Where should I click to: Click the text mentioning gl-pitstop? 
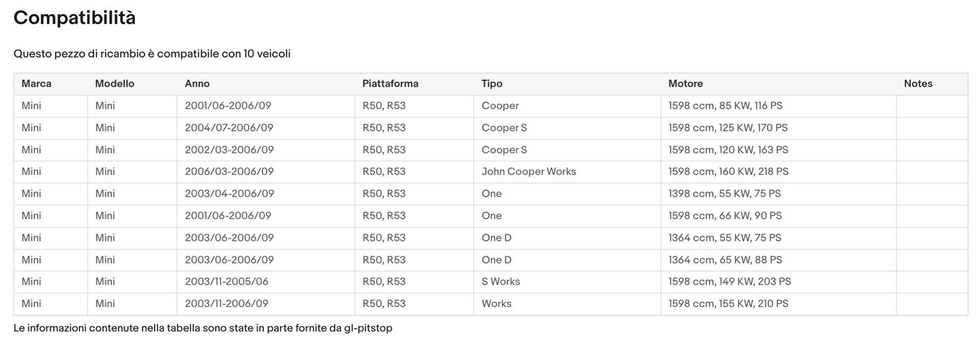pos(203,328)
